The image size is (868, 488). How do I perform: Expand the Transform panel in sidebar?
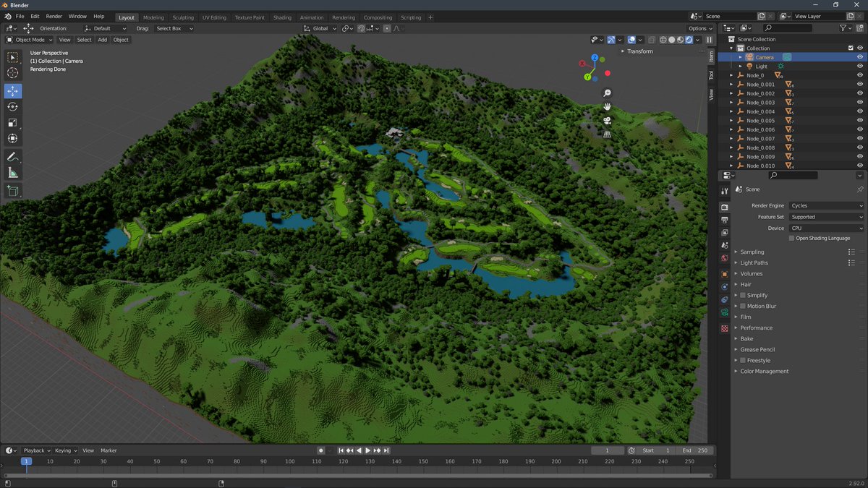click(x=640, y=51)
